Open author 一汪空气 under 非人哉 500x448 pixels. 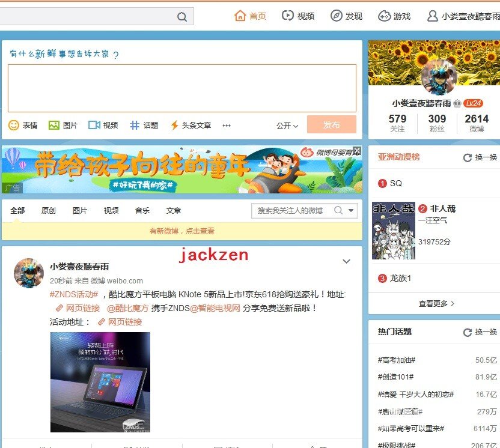tap(433, 220)
